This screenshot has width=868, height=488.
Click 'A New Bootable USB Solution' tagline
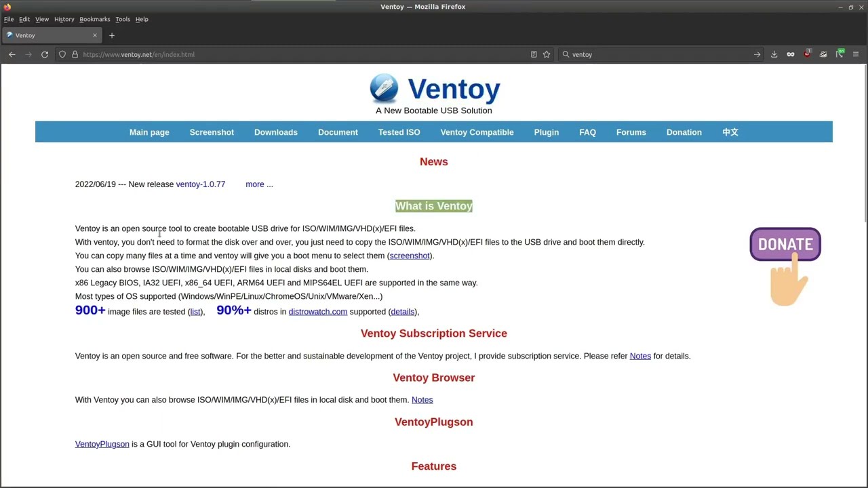pos(434,110)
